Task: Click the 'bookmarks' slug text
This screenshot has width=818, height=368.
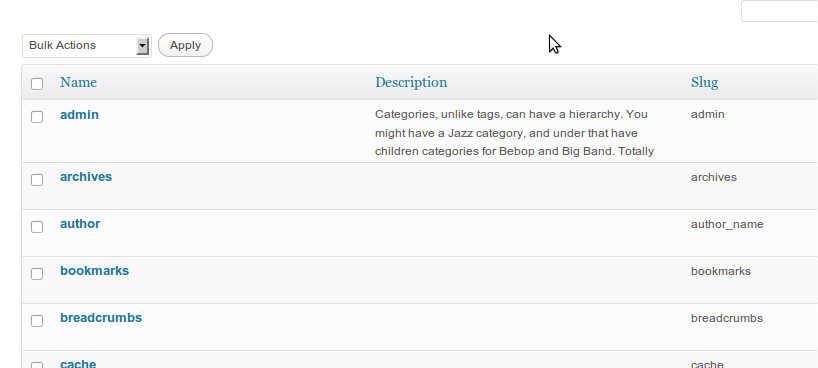Action: click(721, 271)
